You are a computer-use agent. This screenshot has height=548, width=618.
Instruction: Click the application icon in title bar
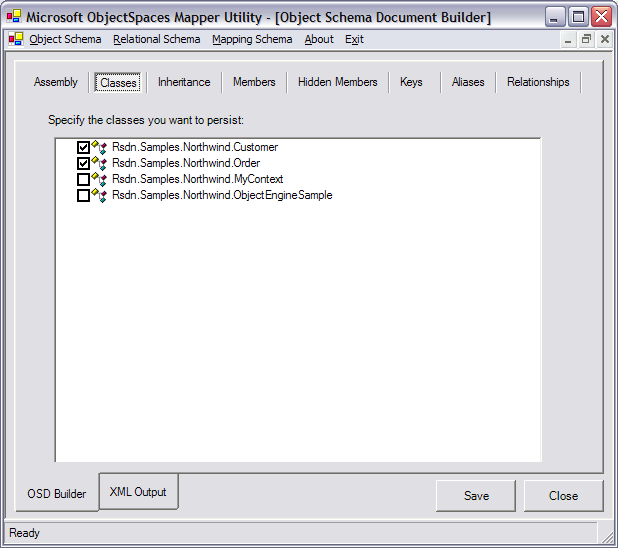(x=14, y=17)
